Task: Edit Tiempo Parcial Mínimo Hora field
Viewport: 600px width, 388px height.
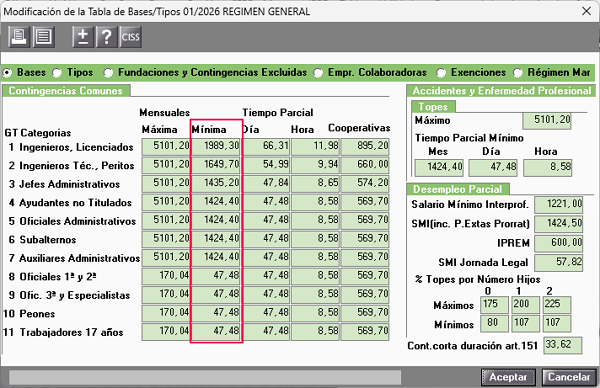Action: pyautogui.click(x=548, y=168)
